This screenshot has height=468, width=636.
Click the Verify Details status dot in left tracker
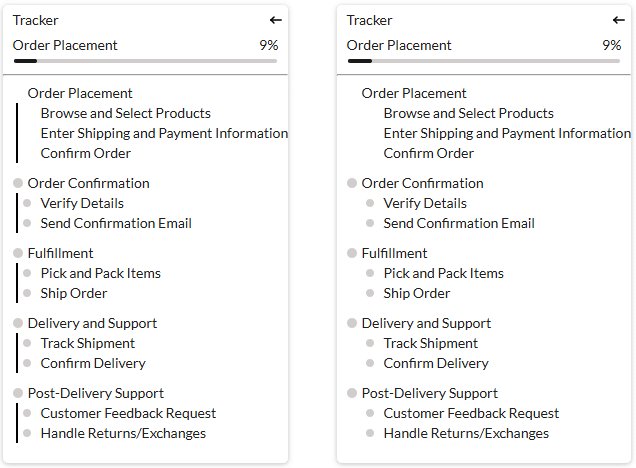pyautogui.click(x=29, y=203)
